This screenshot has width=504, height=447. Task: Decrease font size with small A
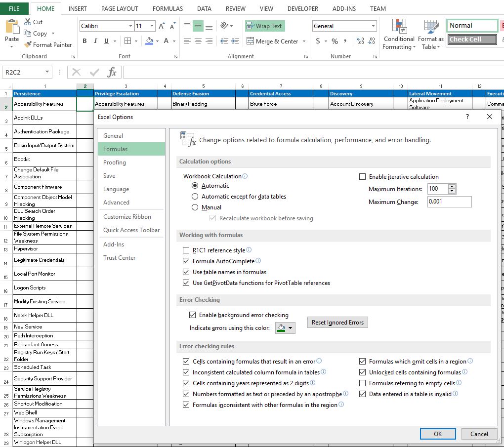tap(172, 26)
